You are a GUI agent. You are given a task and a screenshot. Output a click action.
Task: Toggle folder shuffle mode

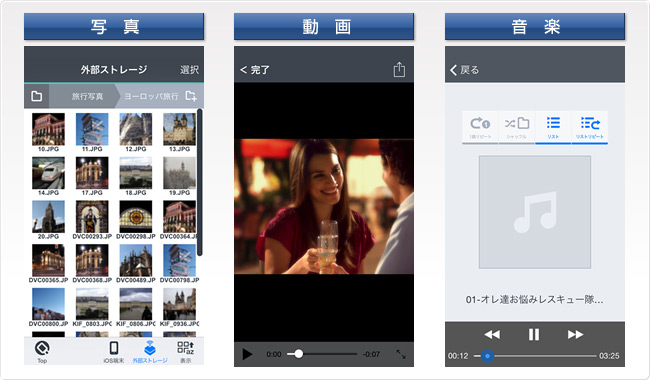pos(517,128)
